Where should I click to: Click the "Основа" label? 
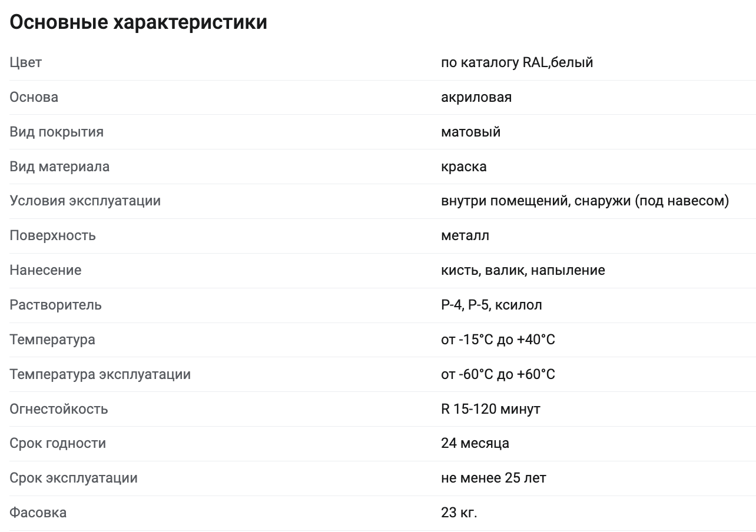click(34, 97)
